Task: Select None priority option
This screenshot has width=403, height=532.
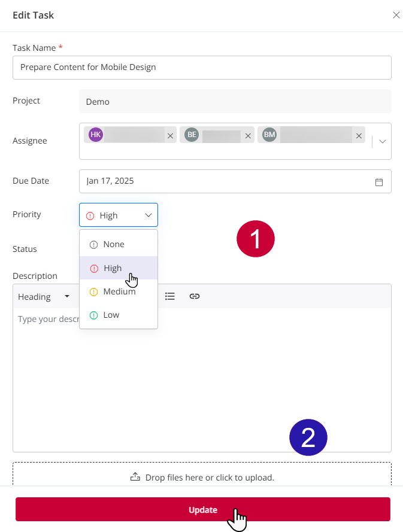Action: pos(114,244)
